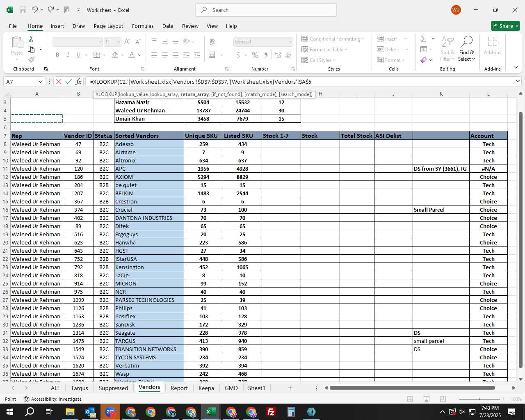This screenshot has height=420, width=525.
Task: Expand the General number format dropdown
Action: [290, 42]
